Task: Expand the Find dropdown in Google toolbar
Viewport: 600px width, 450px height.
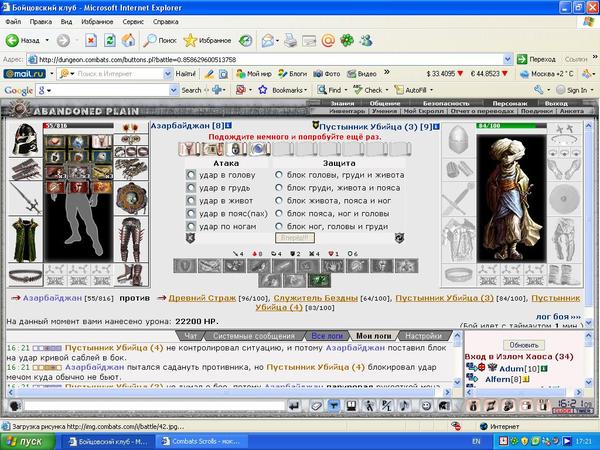Action: click(x=346, y=90)
